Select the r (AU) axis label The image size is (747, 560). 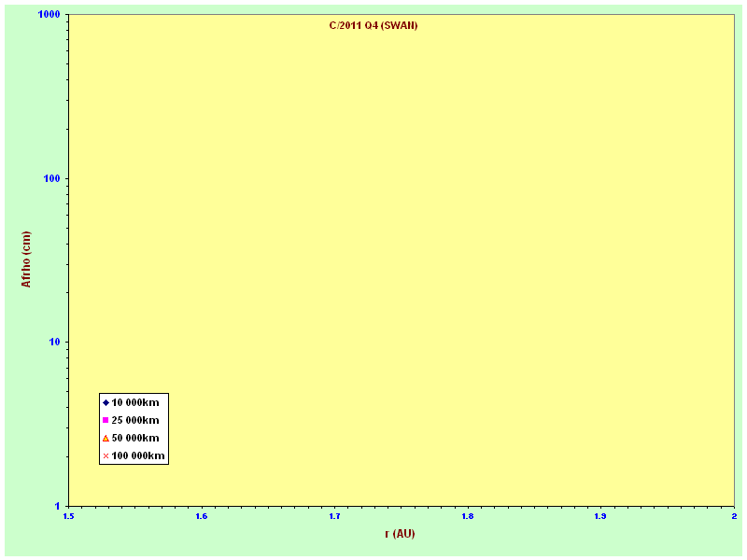(x=401, y=534)
